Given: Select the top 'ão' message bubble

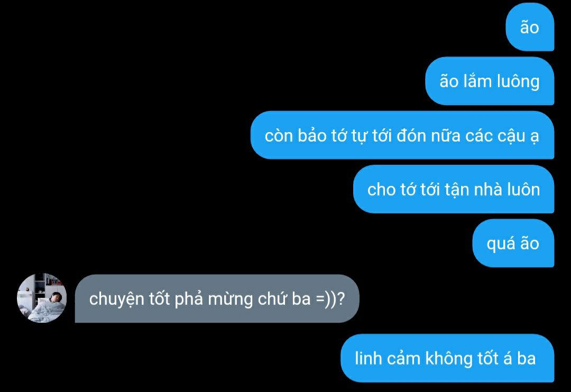Looking at the screenshot, I should [x=530, y=27].
